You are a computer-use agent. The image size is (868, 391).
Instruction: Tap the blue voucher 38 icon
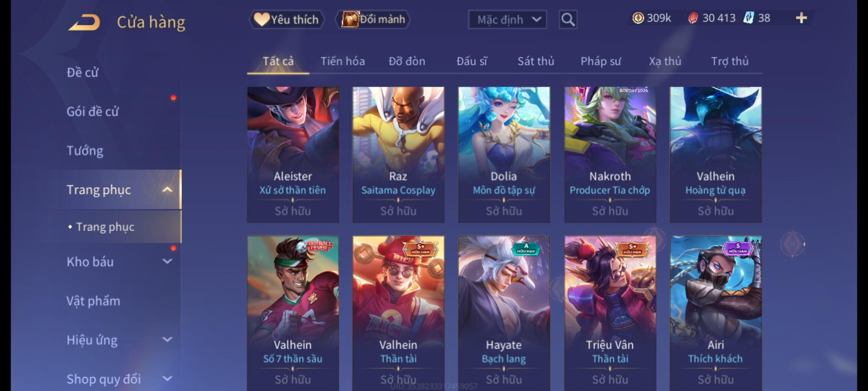click(748, 18)
